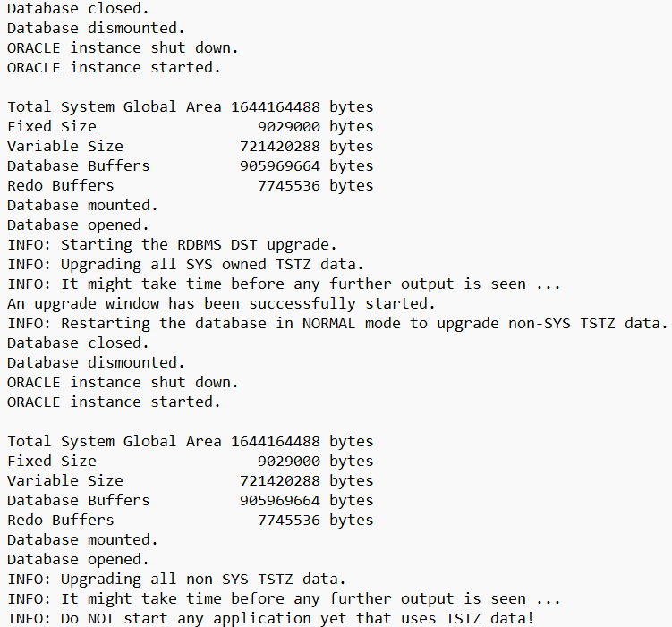The height and width of the screenshot is (627, 672).
Task: Click the final "It might take time" INFO line
Action: click(x=284, y=598)
